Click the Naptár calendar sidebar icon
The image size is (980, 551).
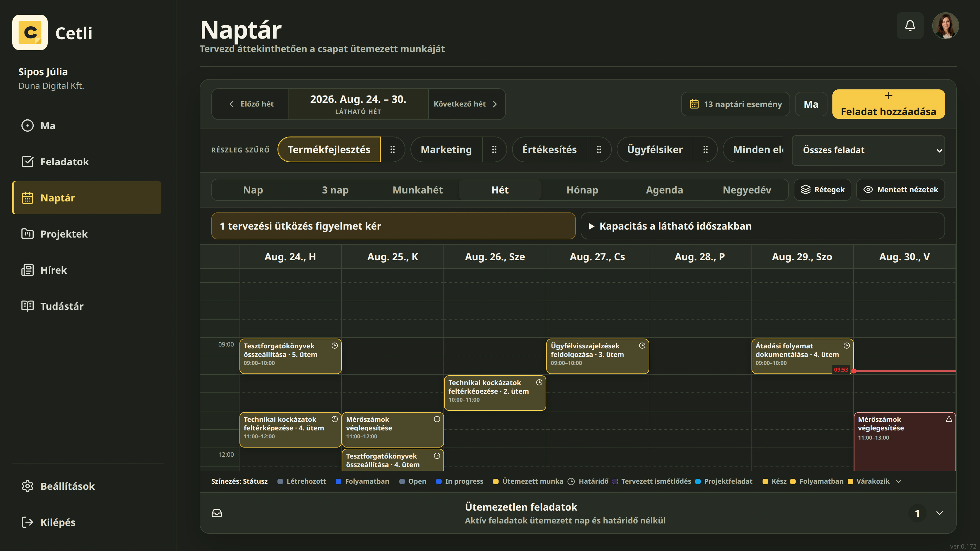[x=27, y=198]
